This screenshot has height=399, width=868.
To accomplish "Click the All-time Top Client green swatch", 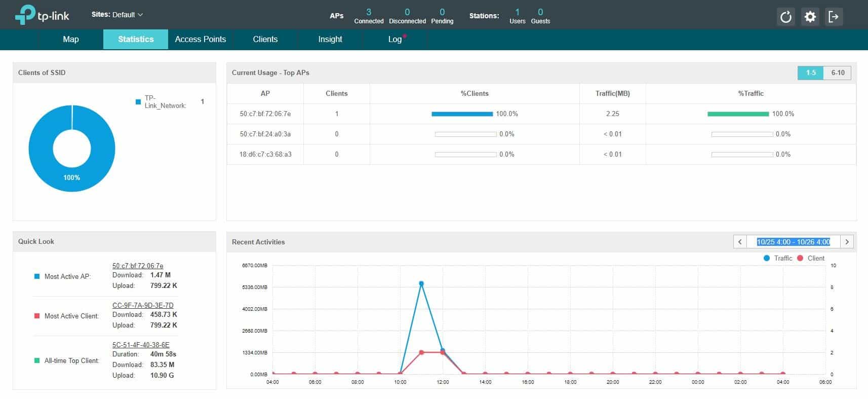I will coord(37,360).
